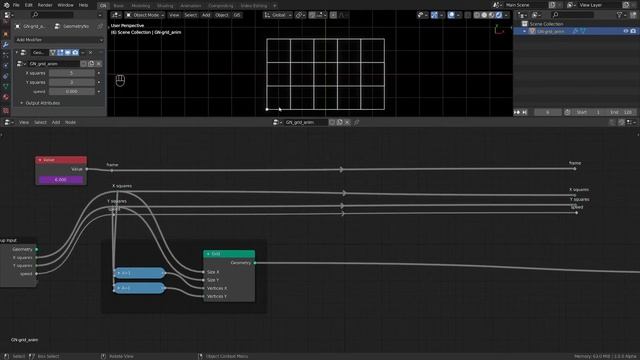Switch to the Shading workspace tab
640x360 pixels.
pyautogui.click(x=165, y=6)
